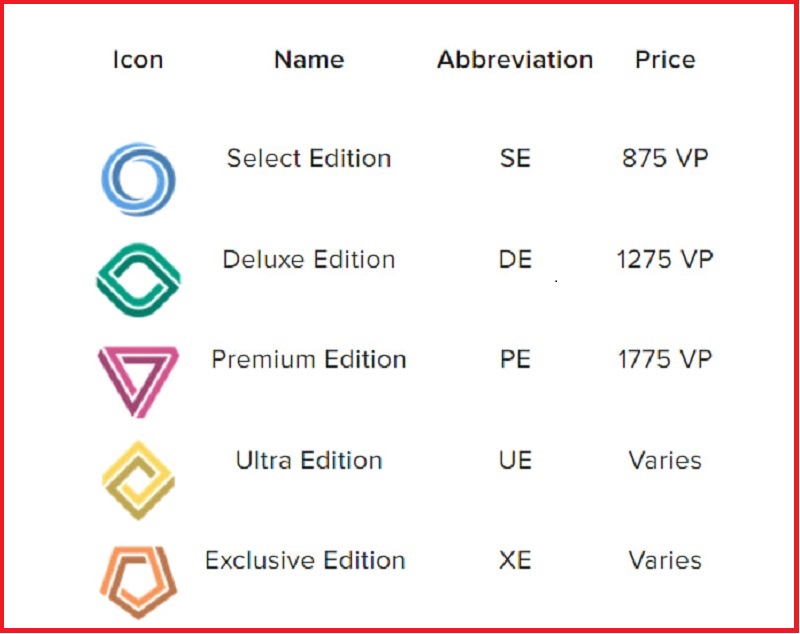Viewport: 800px width, 634px height.
Task: Click the pink Premium Edition triangle icon
Action: (x=138, y=382)
